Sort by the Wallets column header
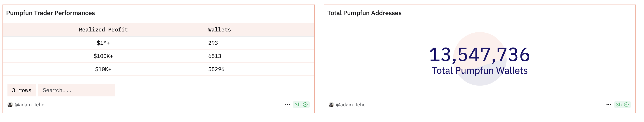This screenshot has width=644, height=122. pyautogui.click(x=219, y=30)
